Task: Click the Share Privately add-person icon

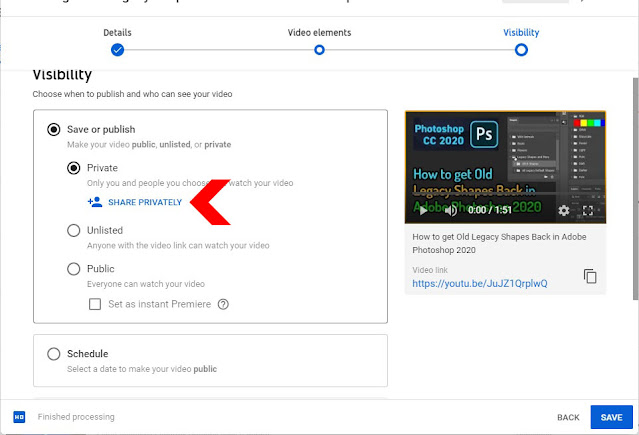Action: click(x=95, y=202)
